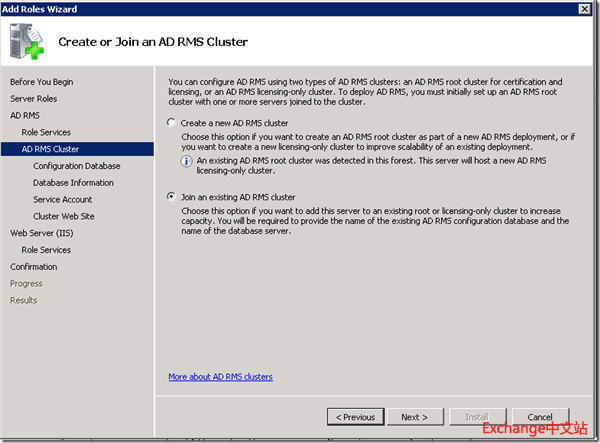600x443 pixels.
Task: Open Role Services under AD RMS
Action: click(46, 132)
